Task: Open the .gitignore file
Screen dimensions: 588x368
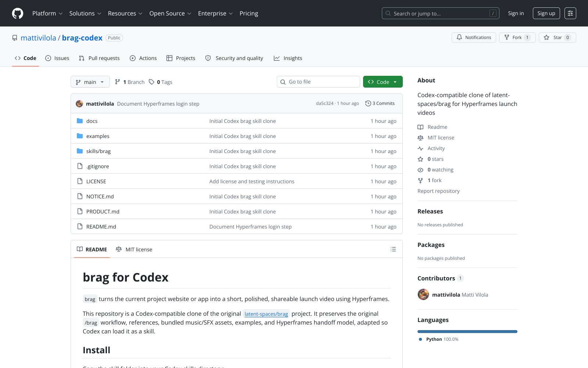Action: coord(97,166)
